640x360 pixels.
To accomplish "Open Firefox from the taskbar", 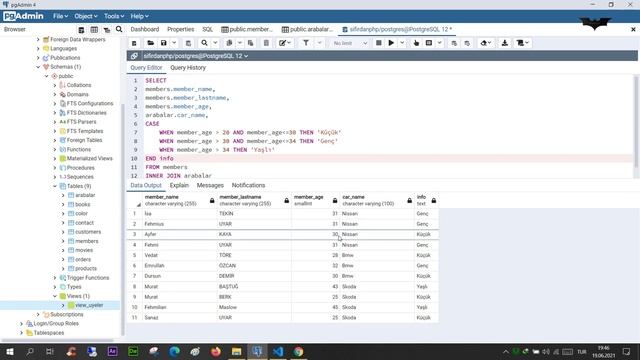I will 216,351.
